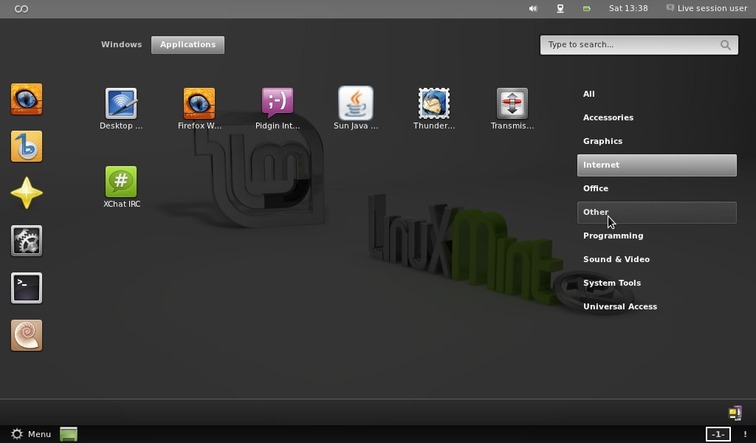Open Firefox Web Browser in app grid

pos(199,109)
